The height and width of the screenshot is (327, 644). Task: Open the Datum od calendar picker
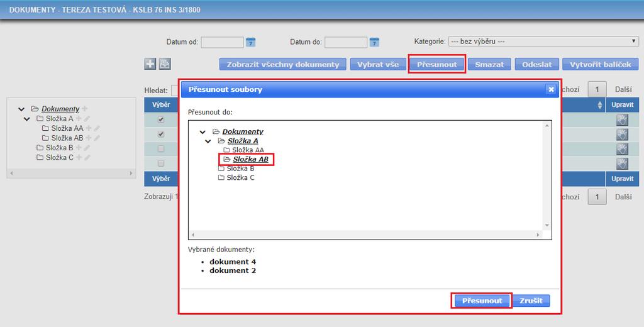point(250,42)
